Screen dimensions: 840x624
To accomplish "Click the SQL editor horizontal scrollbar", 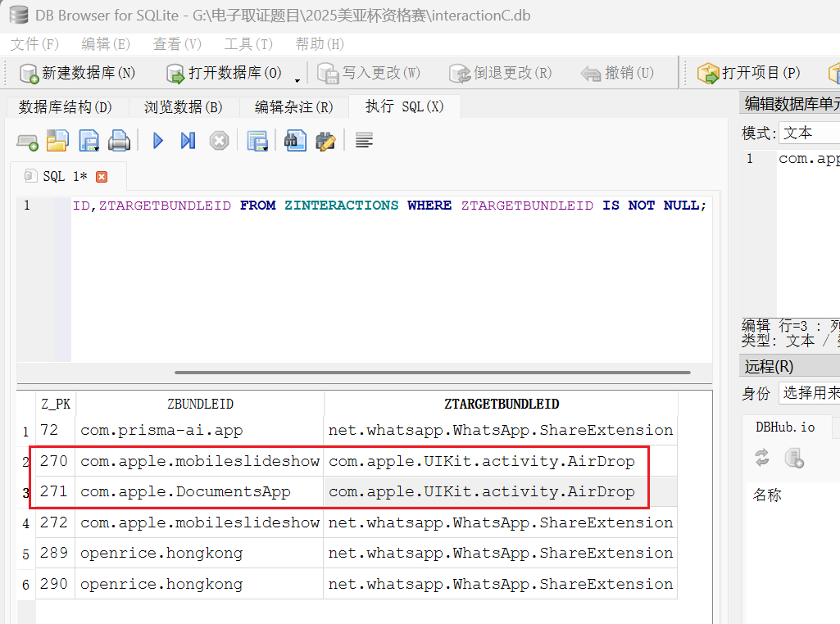I will coord(432,373).
